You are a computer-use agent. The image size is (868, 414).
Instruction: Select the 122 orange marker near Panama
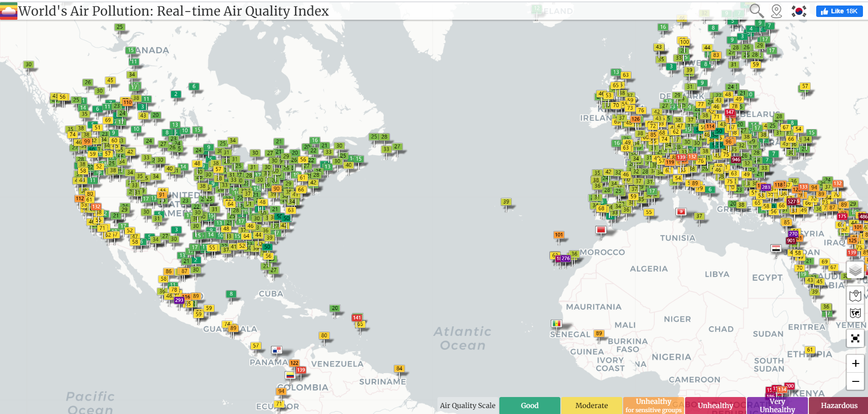294,363
